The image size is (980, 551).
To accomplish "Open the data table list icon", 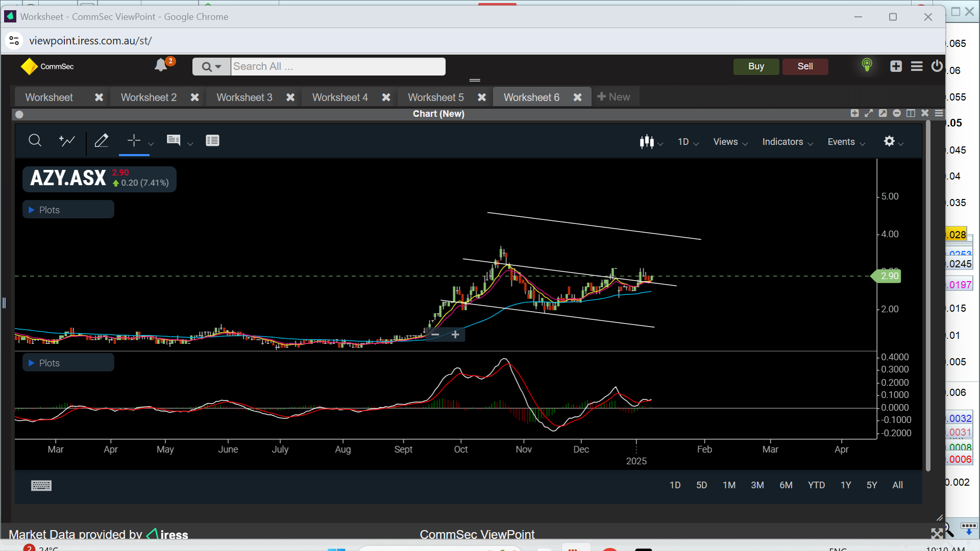I will 212,140.
